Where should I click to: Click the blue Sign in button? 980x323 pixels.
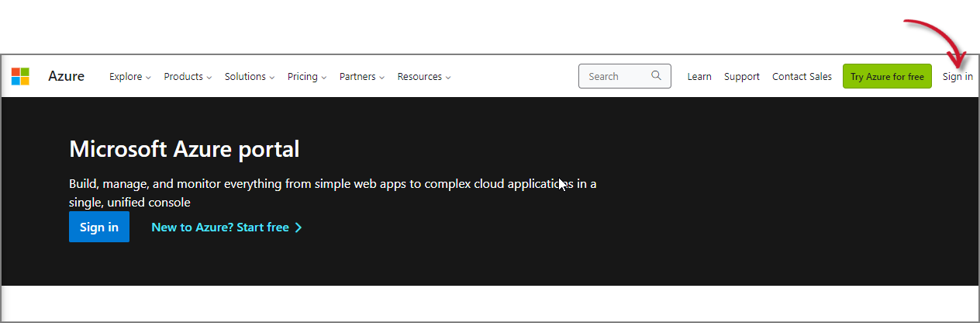coord(99,227)
